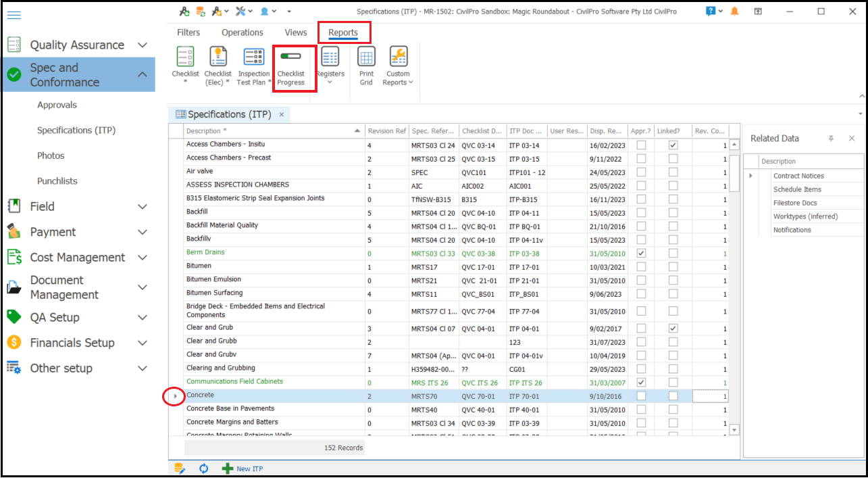The height and width of the screenshot is (478, 868).
Task: Open the Registers dropdown
Action: pos(330,67)
